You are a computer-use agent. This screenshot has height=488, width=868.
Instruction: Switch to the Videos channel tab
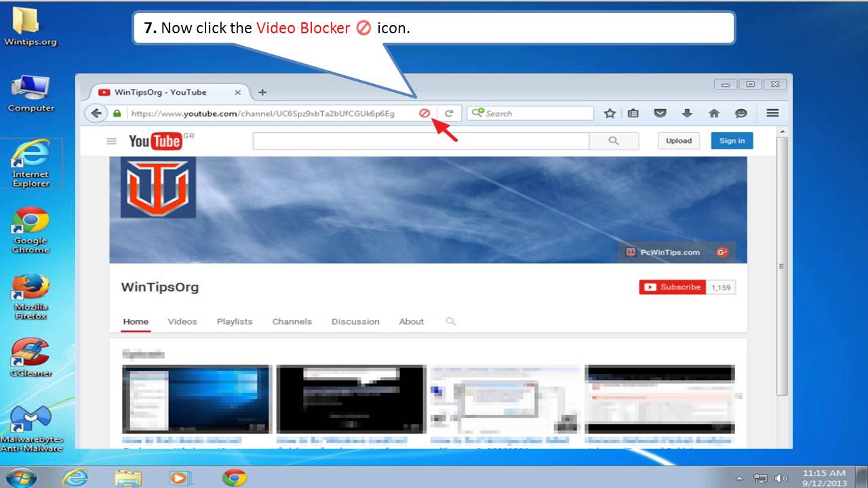pos(182,321)
